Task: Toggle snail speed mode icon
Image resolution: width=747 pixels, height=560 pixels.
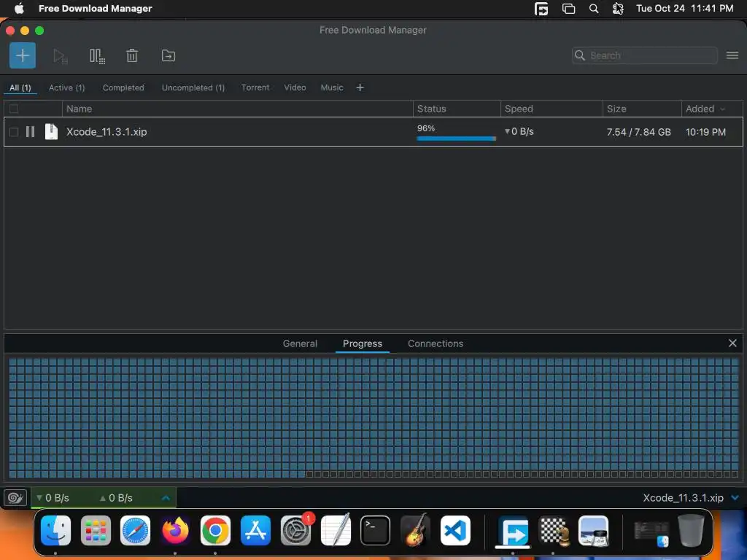Action: (x=15, y=498)
